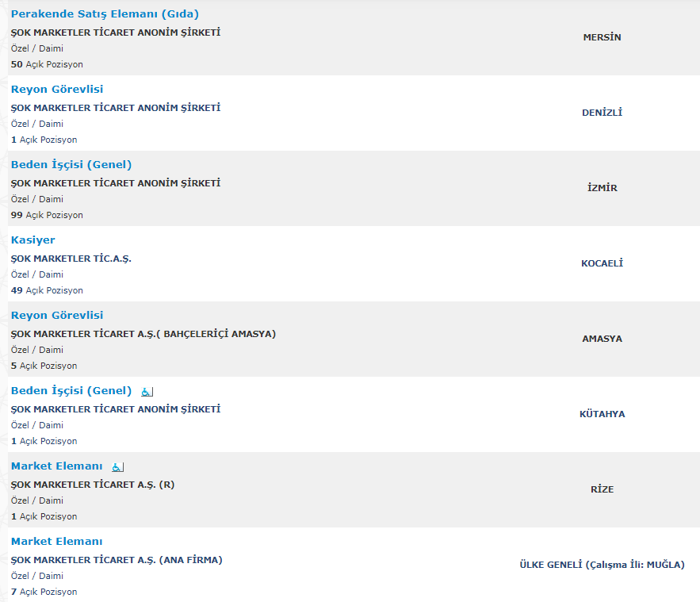Click the ŞOK MARKETLER TİCARET A.Ş. (R) company name

[93, 485]
